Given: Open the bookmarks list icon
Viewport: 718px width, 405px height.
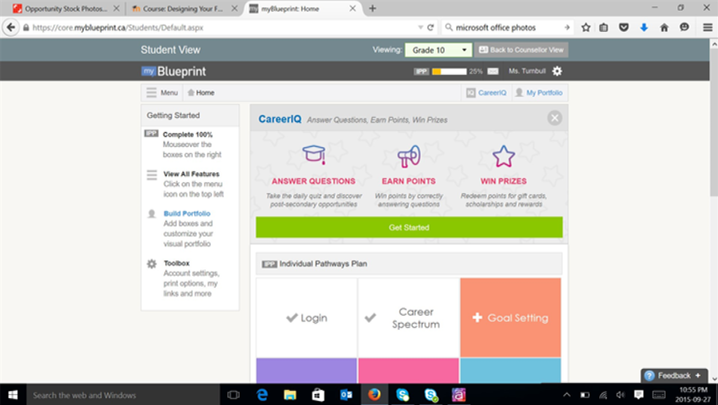Looking at the screenshot, I should tap(604, 27).
